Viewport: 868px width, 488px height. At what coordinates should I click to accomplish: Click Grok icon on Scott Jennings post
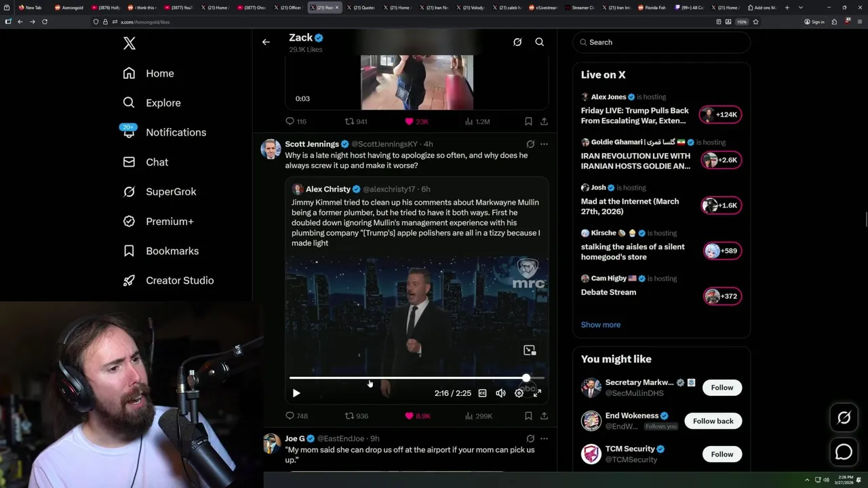[x=530, y=144]
